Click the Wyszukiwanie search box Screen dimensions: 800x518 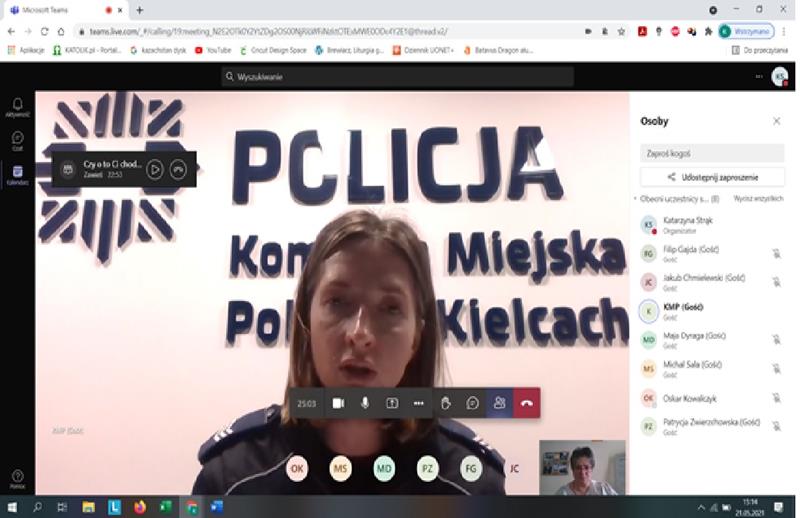coord(398,77)
